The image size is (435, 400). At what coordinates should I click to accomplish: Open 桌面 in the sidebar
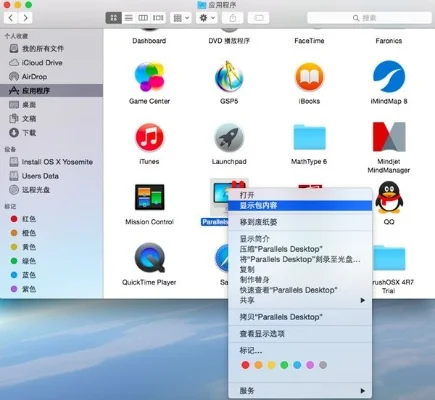coord(51,105)
